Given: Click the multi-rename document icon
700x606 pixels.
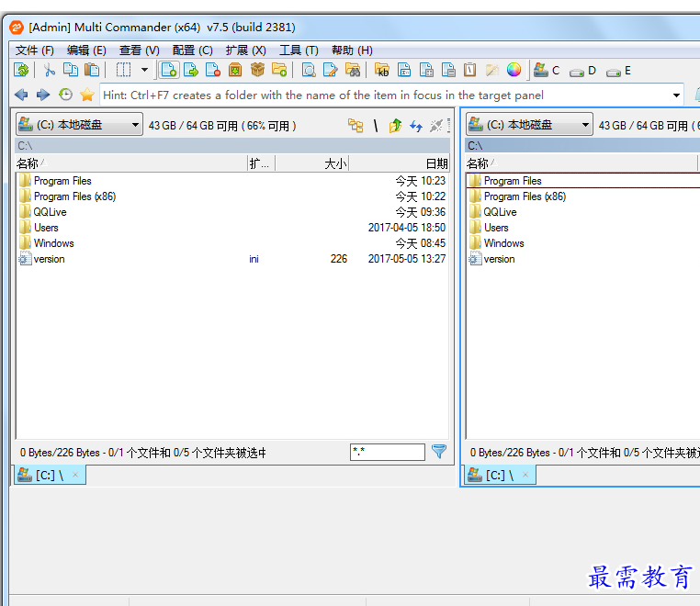Looking at the screenshot, I should click(404, 70).
